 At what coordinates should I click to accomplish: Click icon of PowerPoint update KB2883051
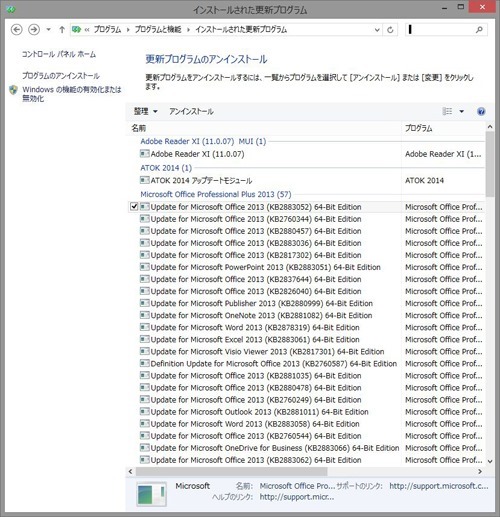tap(144, 267)
